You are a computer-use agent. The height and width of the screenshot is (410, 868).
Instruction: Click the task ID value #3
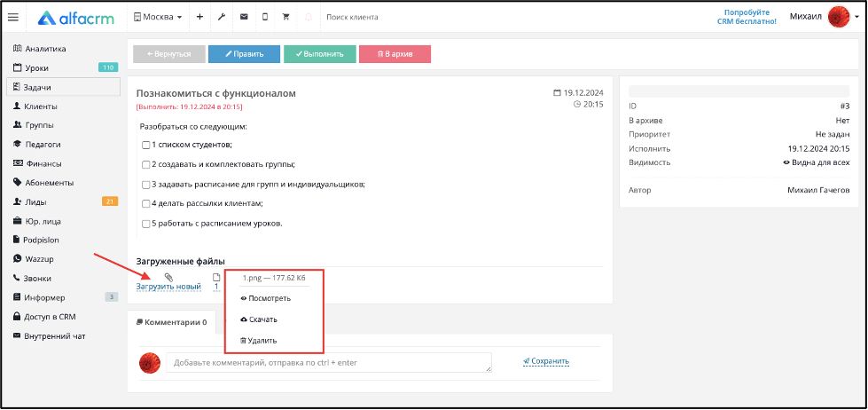click(x=844, y=106)
